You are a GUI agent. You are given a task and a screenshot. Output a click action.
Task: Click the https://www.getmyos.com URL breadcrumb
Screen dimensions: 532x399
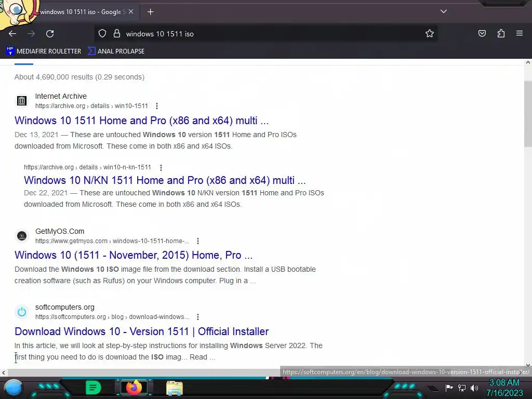coord(112,241)
